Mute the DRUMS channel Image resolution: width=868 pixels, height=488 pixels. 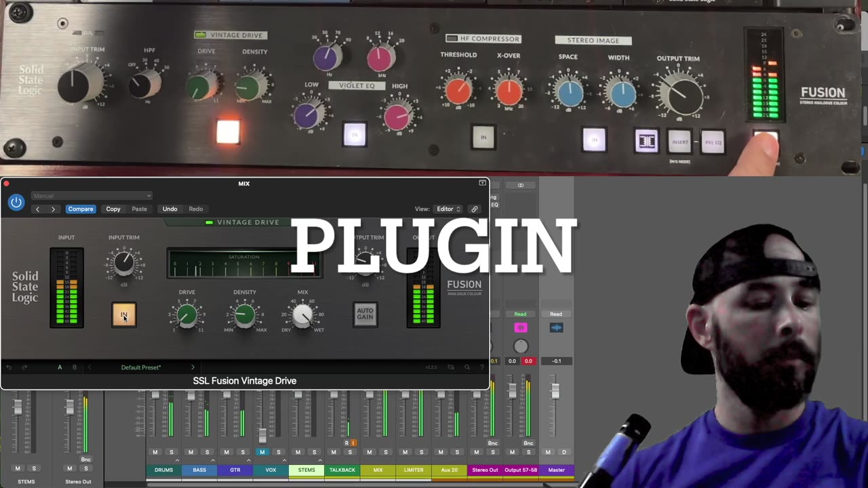(155, 452)
